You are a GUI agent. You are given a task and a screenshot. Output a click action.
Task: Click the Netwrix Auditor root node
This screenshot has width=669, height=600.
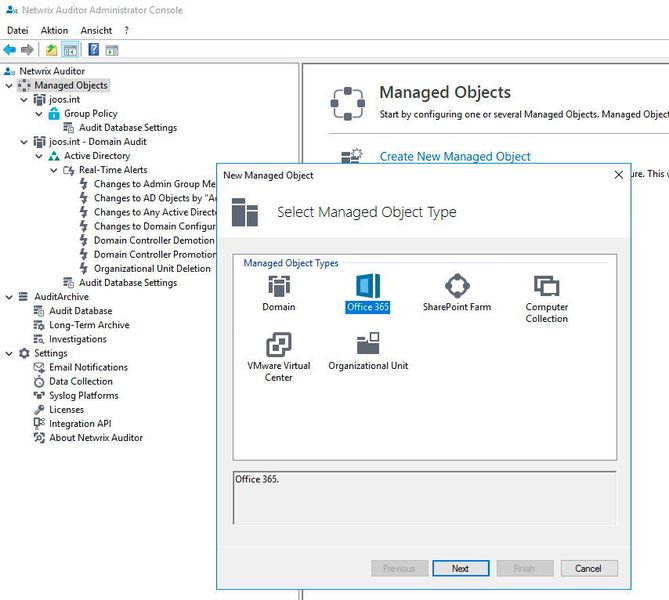click(52, 71)
